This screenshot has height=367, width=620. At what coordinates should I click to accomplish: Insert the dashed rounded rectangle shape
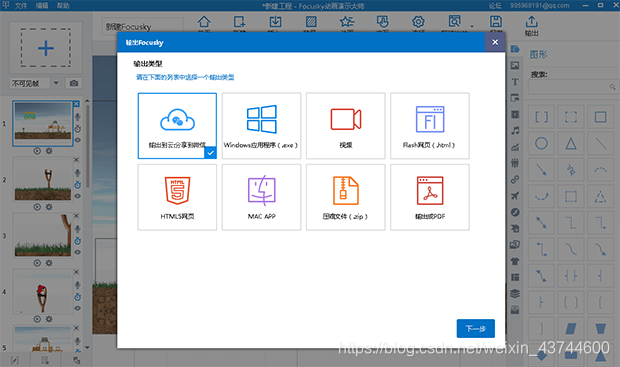coord(571,117)
